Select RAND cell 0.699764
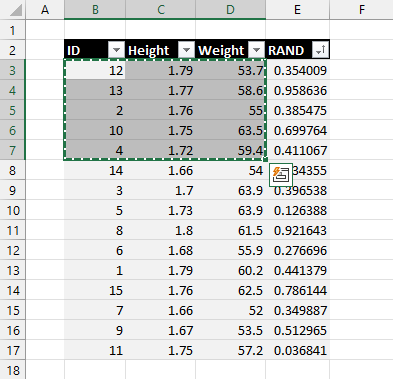The image size is (393, 379). [x=298, y=130]
